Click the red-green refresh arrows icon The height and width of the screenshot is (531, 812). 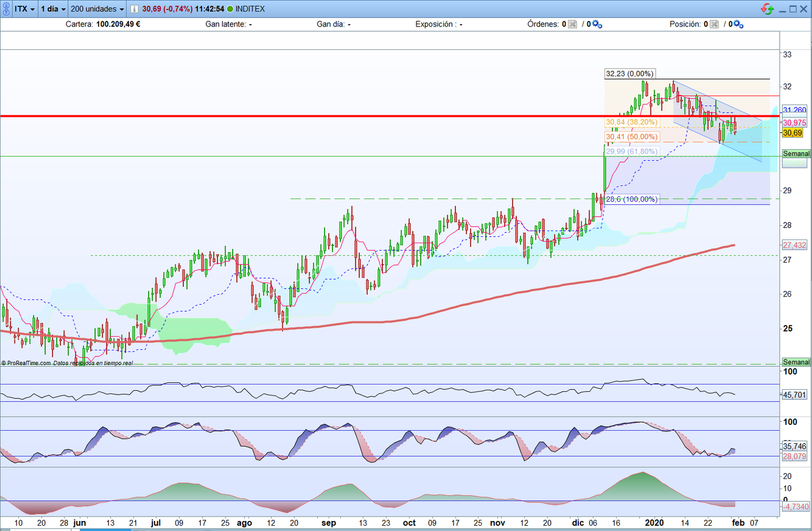[x=767, y=9]
